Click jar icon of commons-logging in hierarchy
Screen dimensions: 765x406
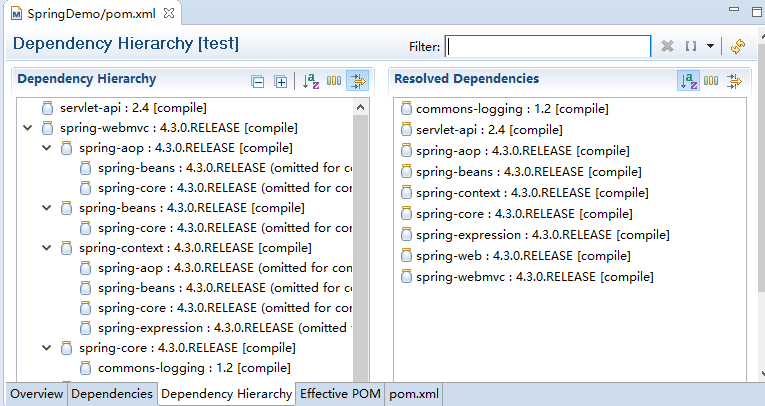(85, 368)
